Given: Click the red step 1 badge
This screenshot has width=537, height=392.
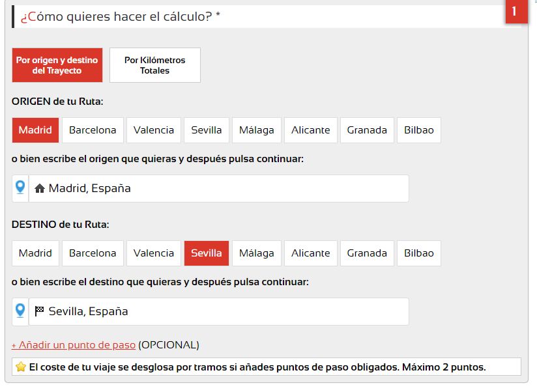Looking at the screenshot, I should [515, 11].
